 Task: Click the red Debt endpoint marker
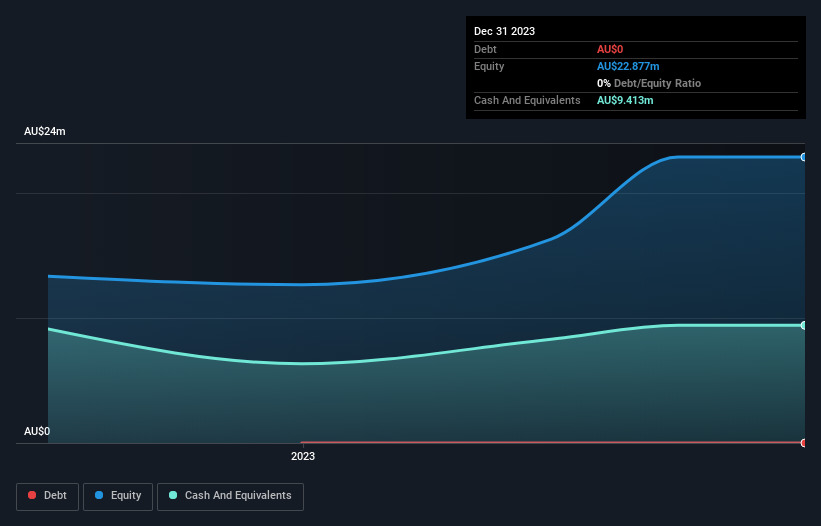point(804,443)
